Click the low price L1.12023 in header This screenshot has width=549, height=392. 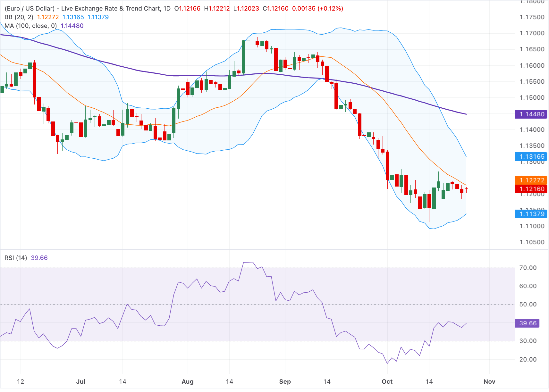pyautogui.click(x=246, y=9)
